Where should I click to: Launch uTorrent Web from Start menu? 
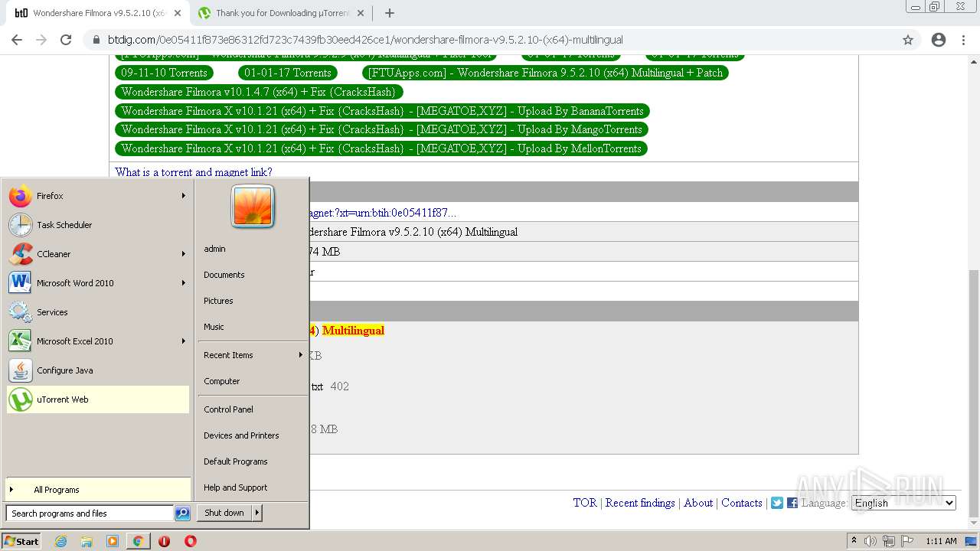(96, 399)
